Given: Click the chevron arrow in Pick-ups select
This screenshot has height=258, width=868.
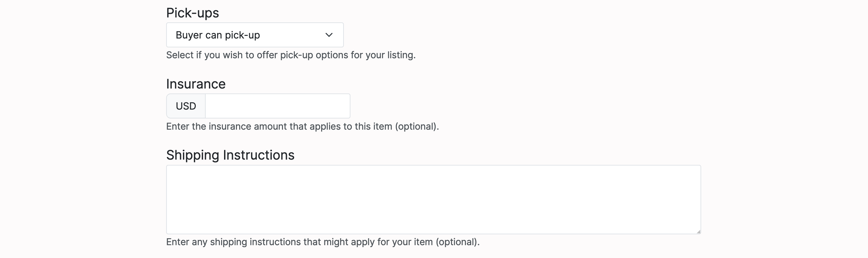Looking at the screenshot, I should pyautogui.click(x=329, y=35).
